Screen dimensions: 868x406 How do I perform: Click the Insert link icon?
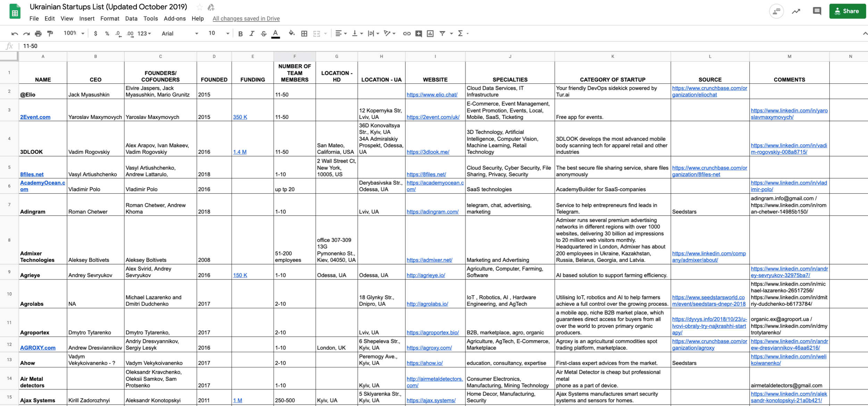click(x=406, y=33)
